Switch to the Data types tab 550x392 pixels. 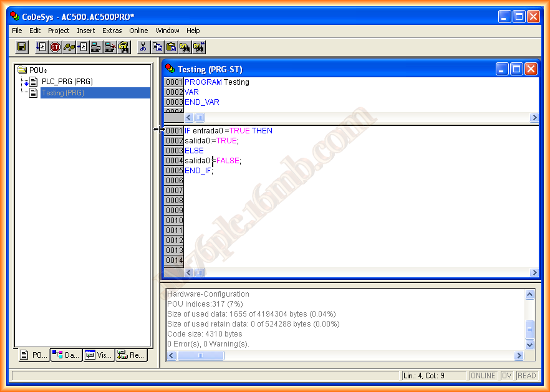66,355
